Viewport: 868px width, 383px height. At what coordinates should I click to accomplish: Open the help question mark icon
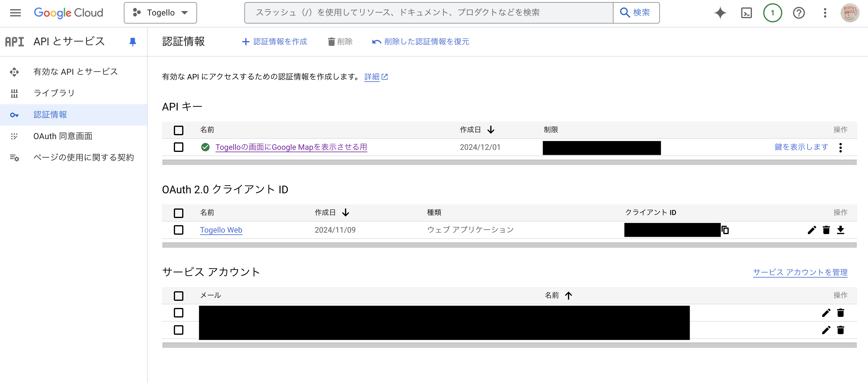click(x=799, y=13)
